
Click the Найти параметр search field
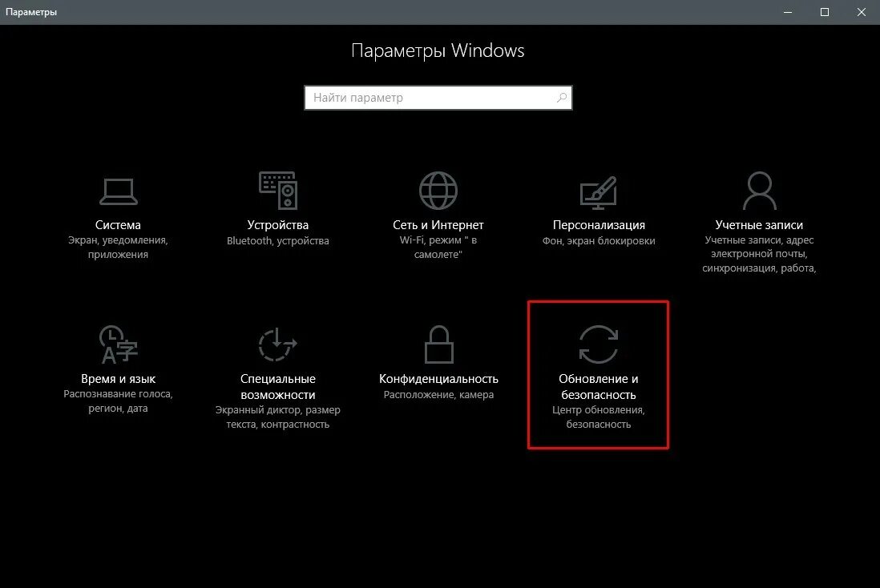pos(425,97)
